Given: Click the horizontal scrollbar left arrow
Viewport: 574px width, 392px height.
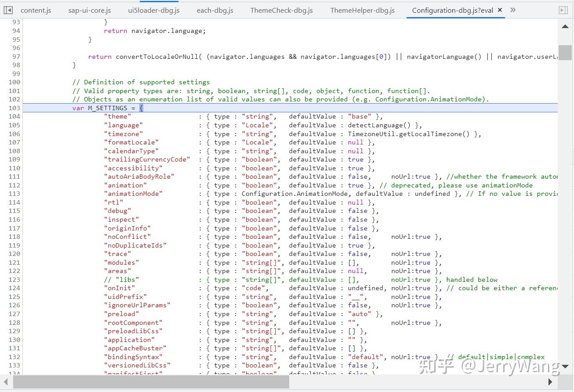Looking at the screenshot, I should (x=6, y=382).
